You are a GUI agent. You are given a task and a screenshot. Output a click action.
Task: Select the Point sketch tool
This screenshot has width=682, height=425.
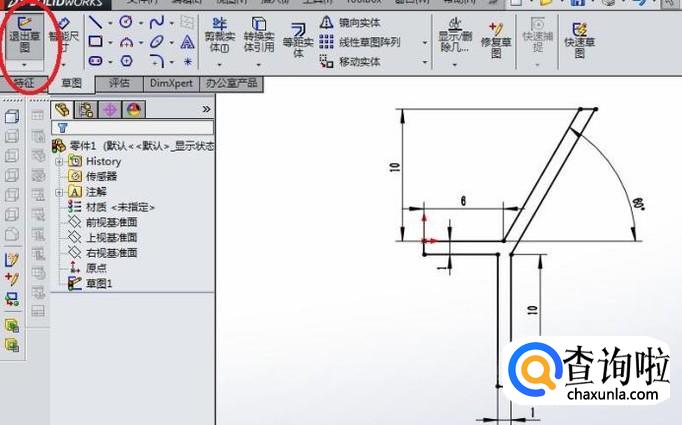click(x=188, y=61)
